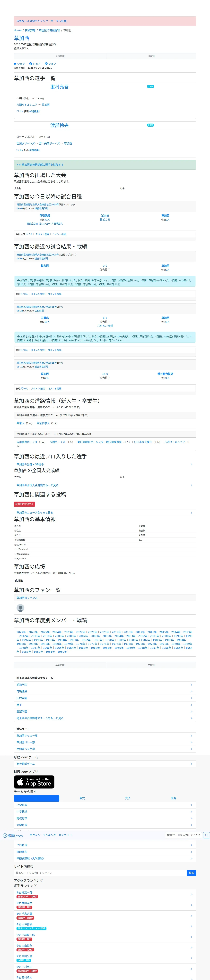
Task: Click 観戦 heart in 越谷西 0-9 result card
Action: coord(22,294)
